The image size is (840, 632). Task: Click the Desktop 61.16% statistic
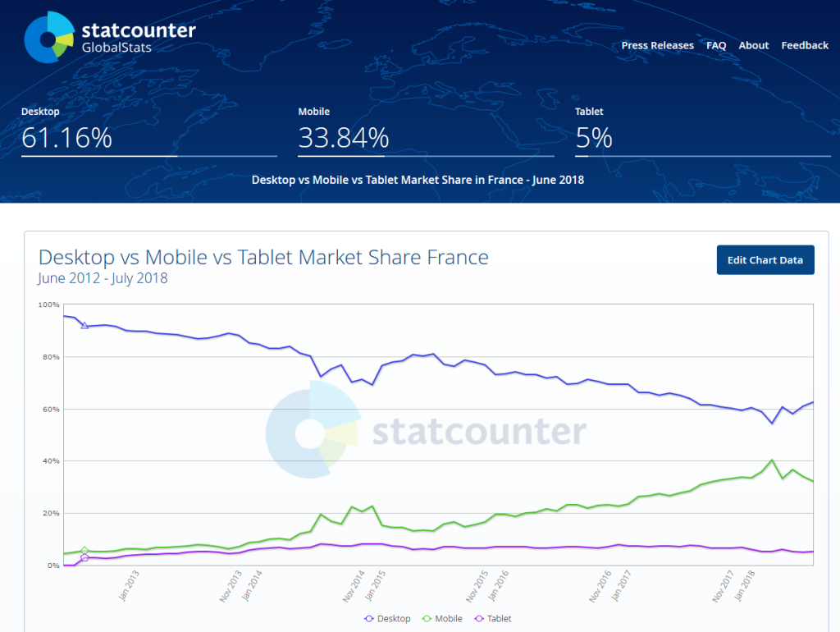coord(66,137)
